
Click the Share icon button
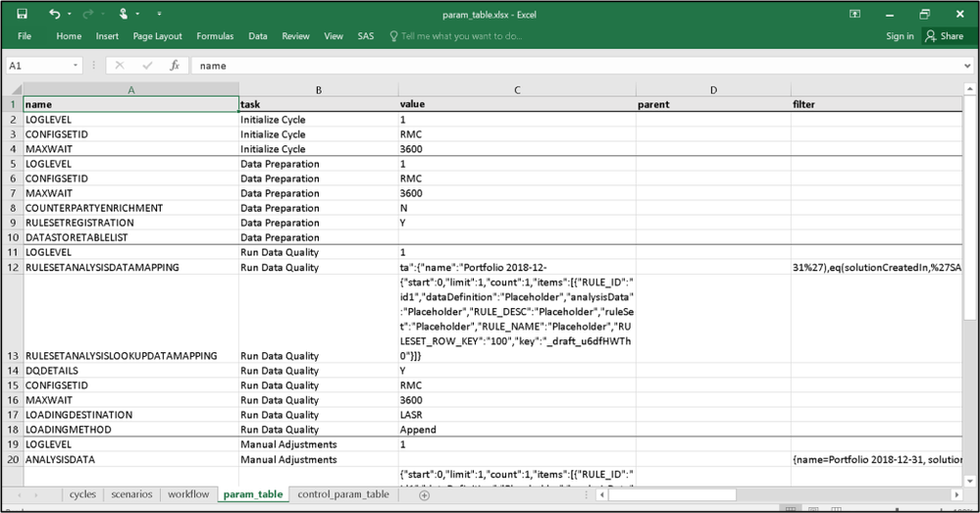945,36
